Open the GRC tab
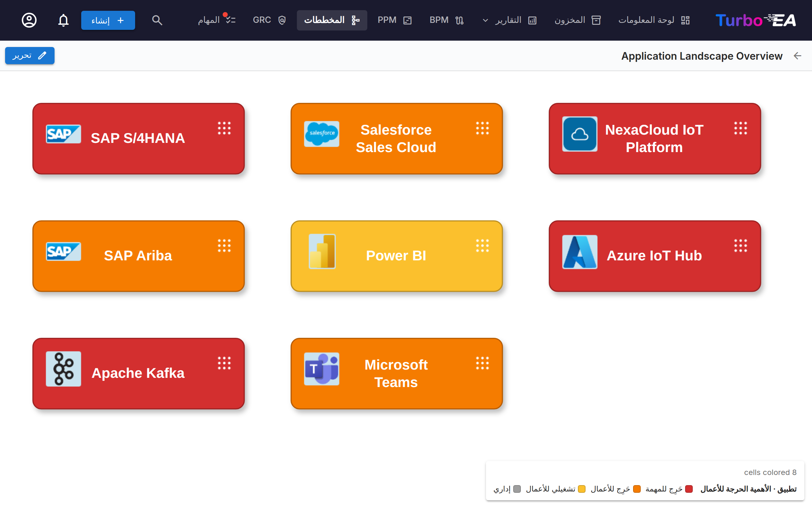The width and height of the screenshot is (812, 508). (x=269, y=20)
